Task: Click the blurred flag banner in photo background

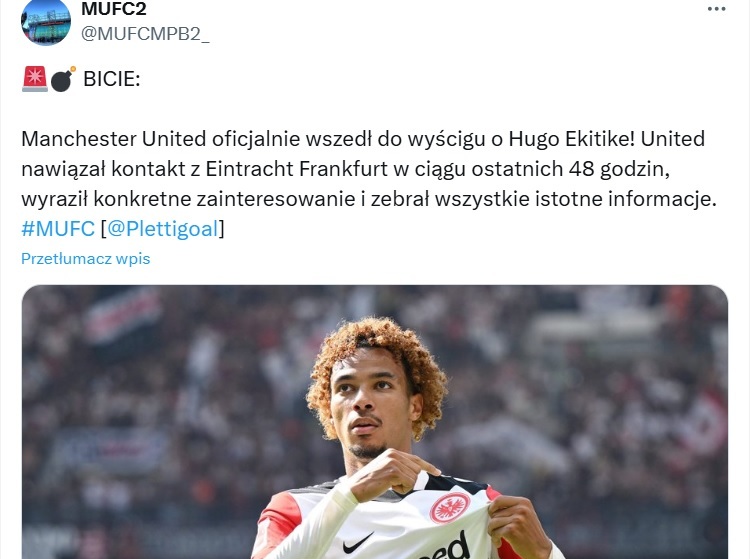Action: point(124,312)
